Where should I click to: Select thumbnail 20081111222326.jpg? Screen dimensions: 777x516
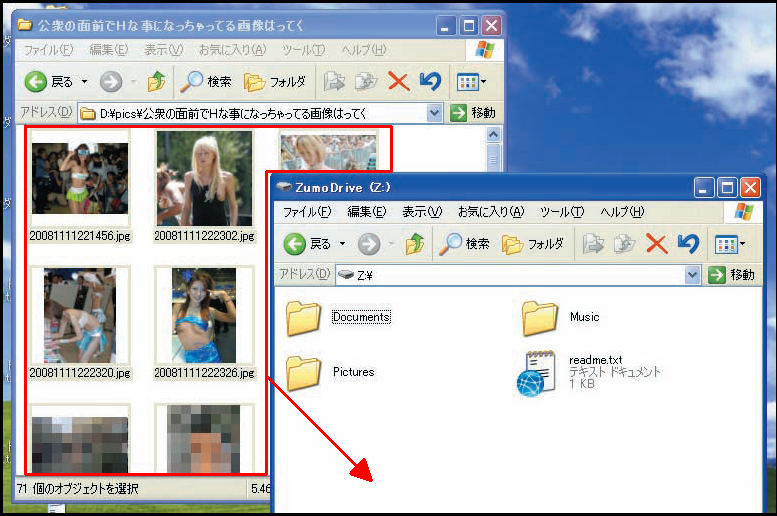point(204,316)
